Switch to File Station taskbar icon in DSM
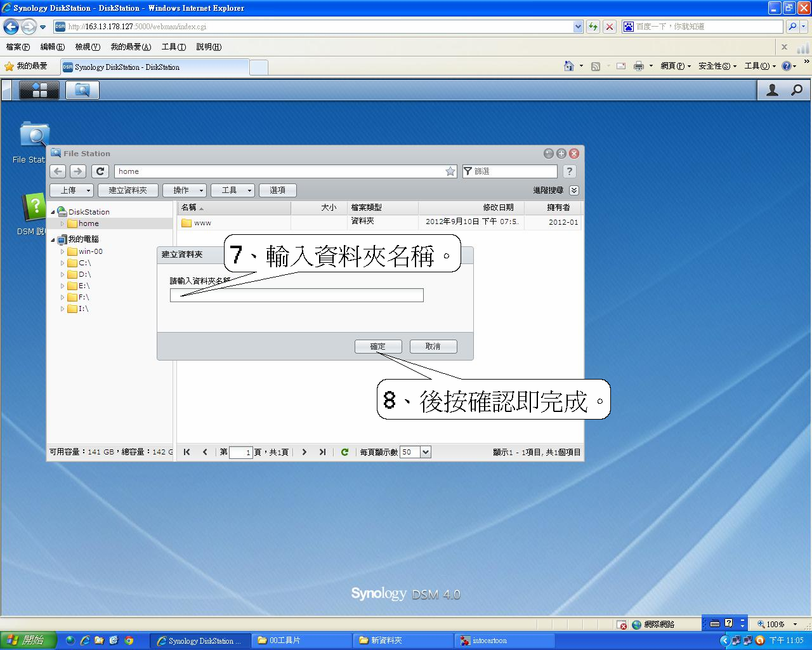 coord(82,90)
